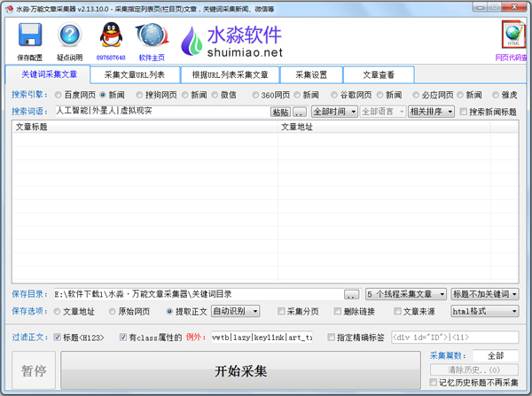Click the 采集篇数 count field
Screen dimensions: 532x396
(496, 355)
